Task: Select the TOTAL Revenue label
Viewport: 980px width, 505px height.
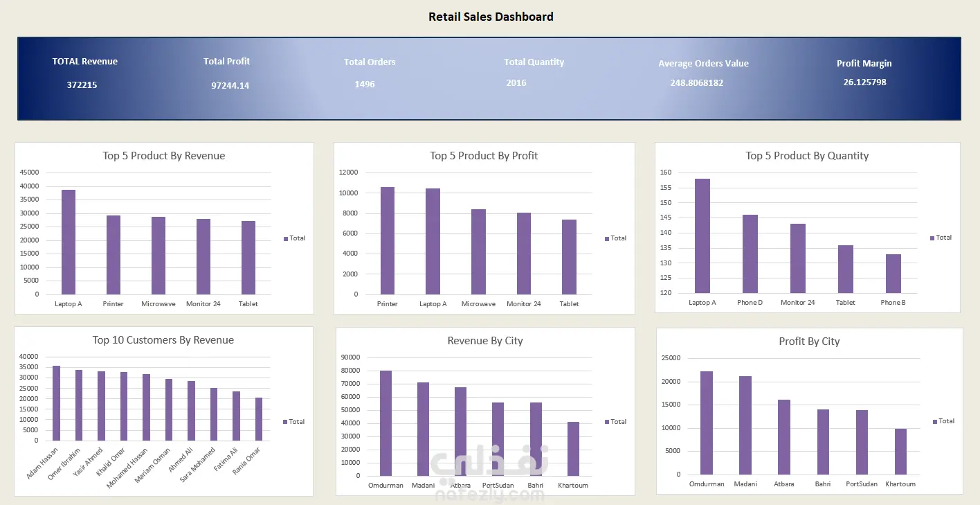Action: (85, 61)
